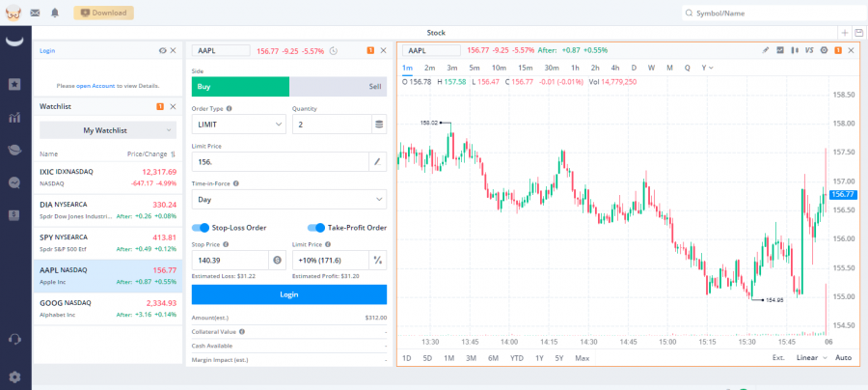Switch chart range to 1Y
Image resolution: width=868 pixels, height=390 pixels.
pos(538,358)
